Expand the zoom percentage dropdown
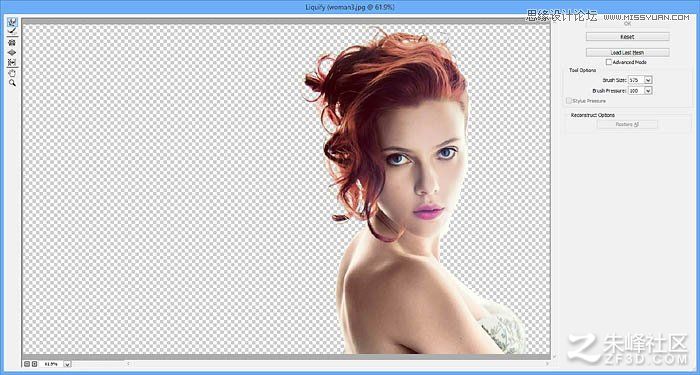Image resolution: width=700 pixels, height=375 pixels. pos(67,364)
